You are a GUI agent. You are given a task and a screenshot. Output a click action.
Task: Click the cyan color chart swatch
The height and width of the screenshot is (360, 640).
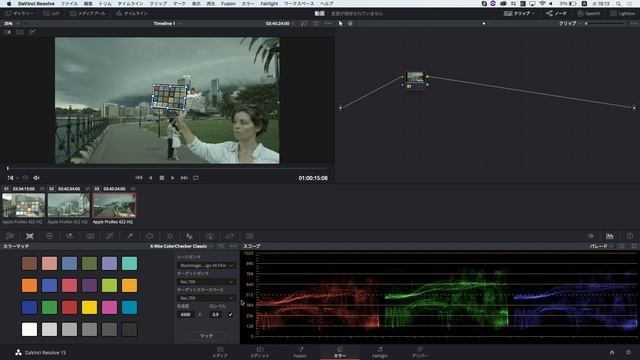(x=129, y=307)
